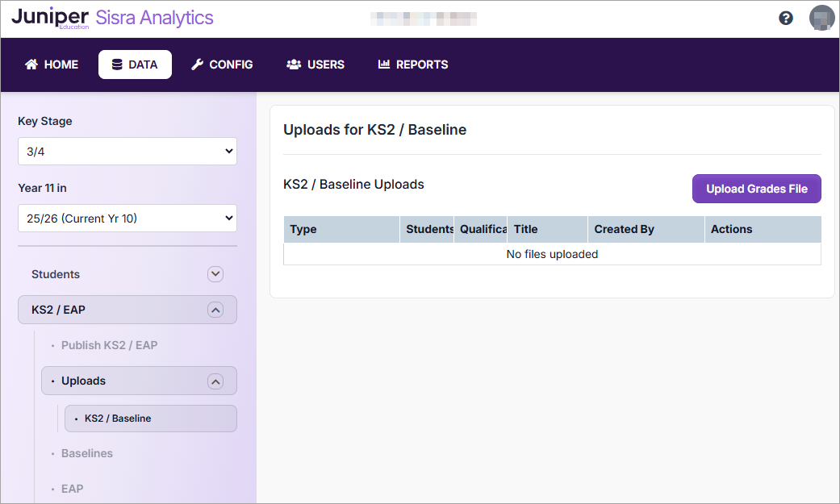Select Publish KS2 / EAP
The width and height of the screenshot is (840, 504).
pyautogui.click(x=110, y=344)
